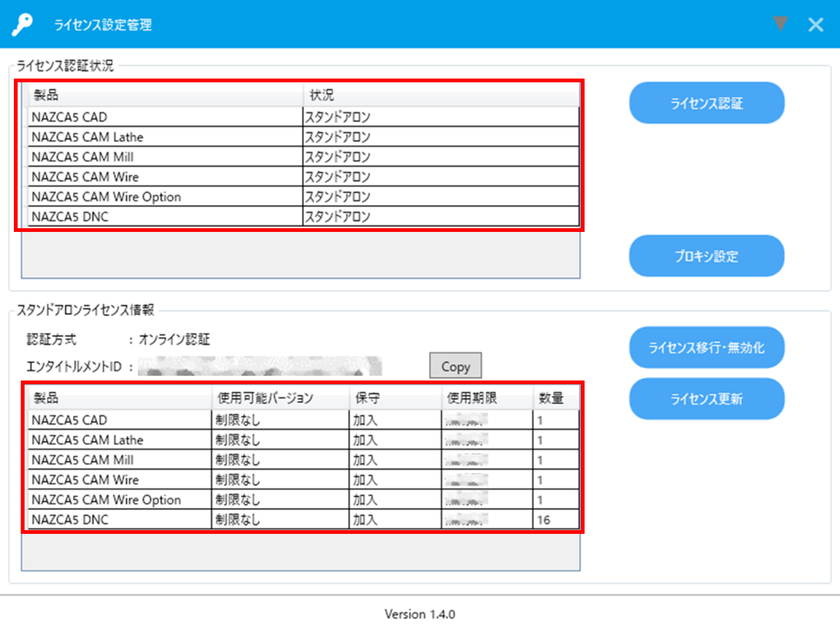Click 加入 cell for NAZCA5 CAM Wire Option
Viewport: 840px width, 629px height.
tap(395, 500)
